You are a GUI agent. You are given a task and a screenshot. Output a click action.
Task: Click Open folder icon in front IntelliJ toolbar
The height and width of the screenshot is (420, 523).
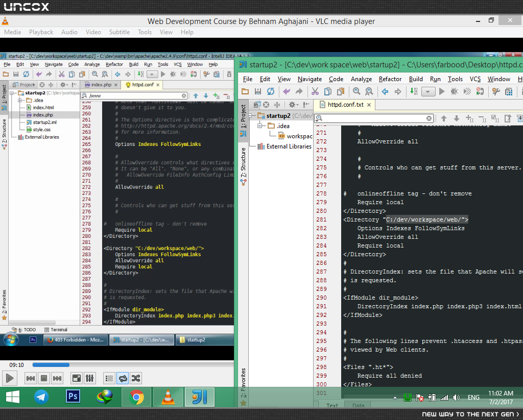[245, 91]
